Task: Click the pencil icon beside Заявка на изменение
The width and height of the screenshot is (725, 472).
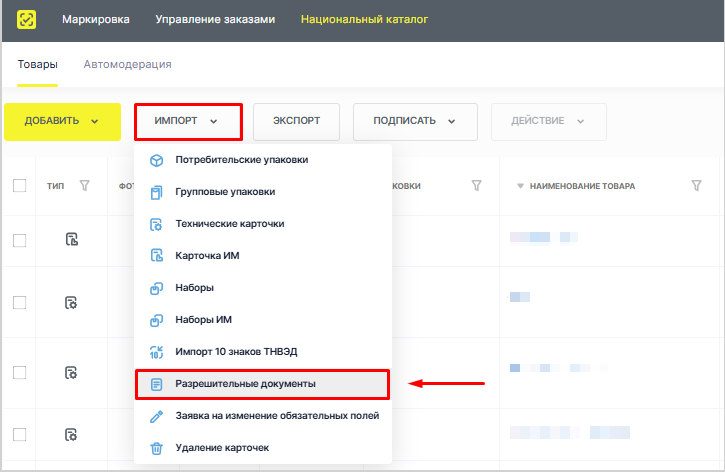Action: (157, 416)
